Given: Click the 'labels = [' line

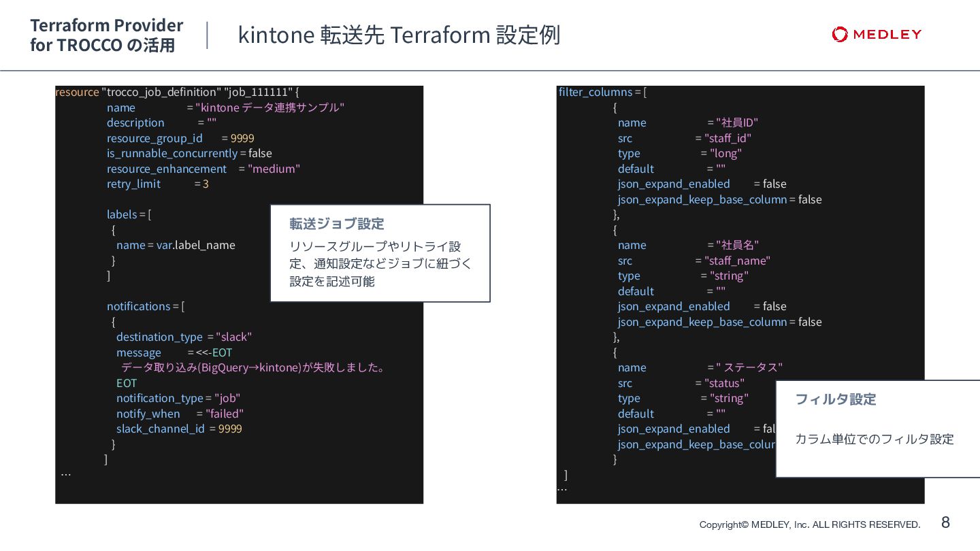Looking at the screenshot, I should click(129, 214).
